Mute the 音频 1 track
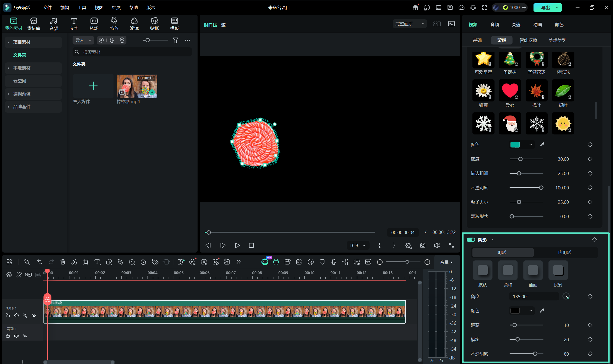 pyautogui.click(x=17, y=336)
